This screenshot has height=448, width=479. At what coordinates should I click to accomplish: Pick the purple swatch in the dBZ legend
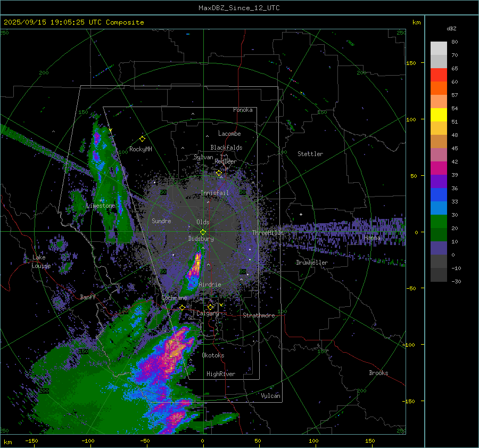(439, 181)
